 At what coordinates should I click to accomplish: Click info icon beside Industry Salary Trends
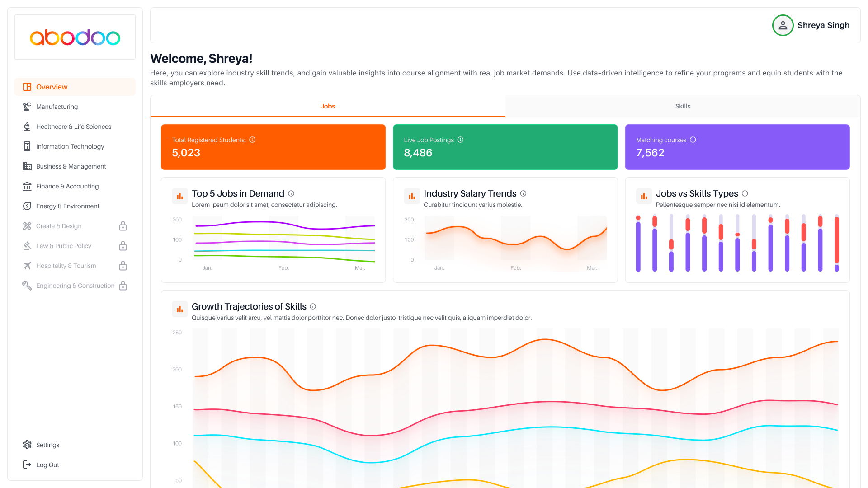[523, 193]
